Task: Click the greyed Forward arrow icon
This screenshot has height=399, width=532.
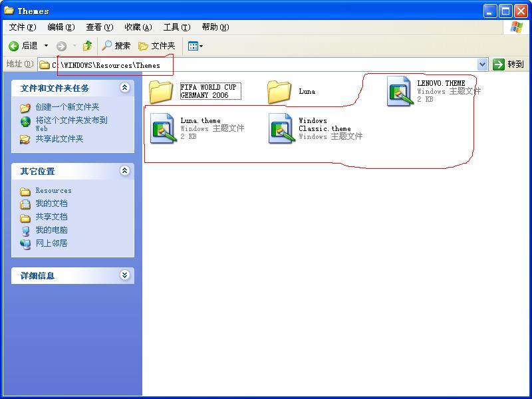Action: 61,46
